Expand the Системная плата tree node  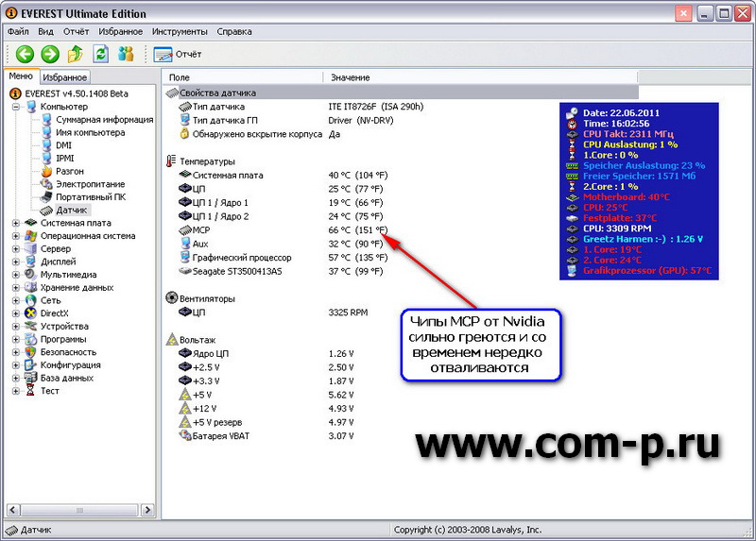point(16,223)
